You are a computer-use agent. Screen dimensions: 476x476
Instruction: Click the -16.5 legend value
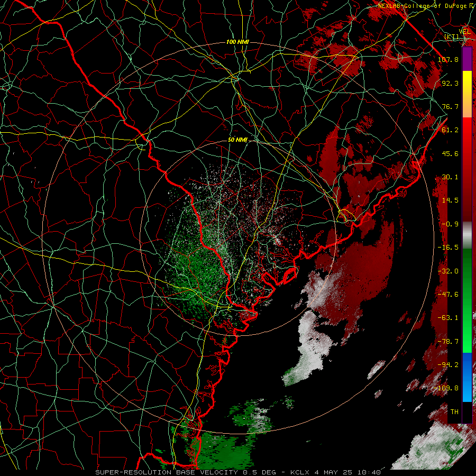coord(448,248)
